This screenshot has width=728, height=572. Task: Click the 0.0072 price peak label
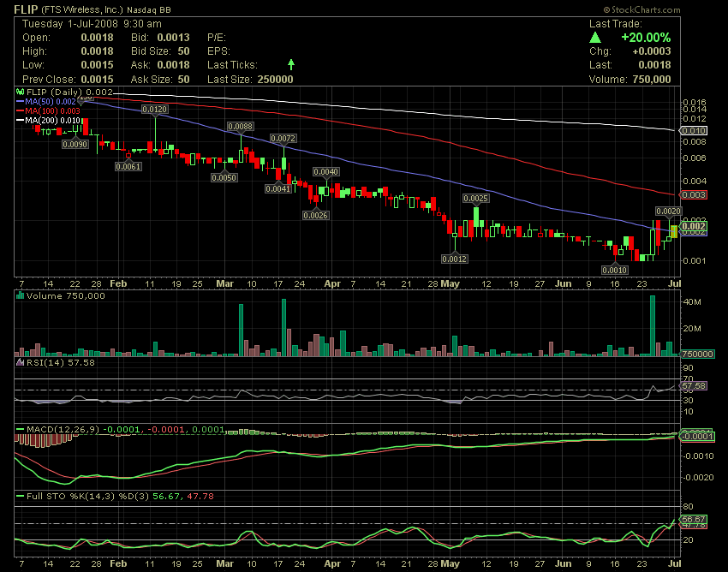283,139
